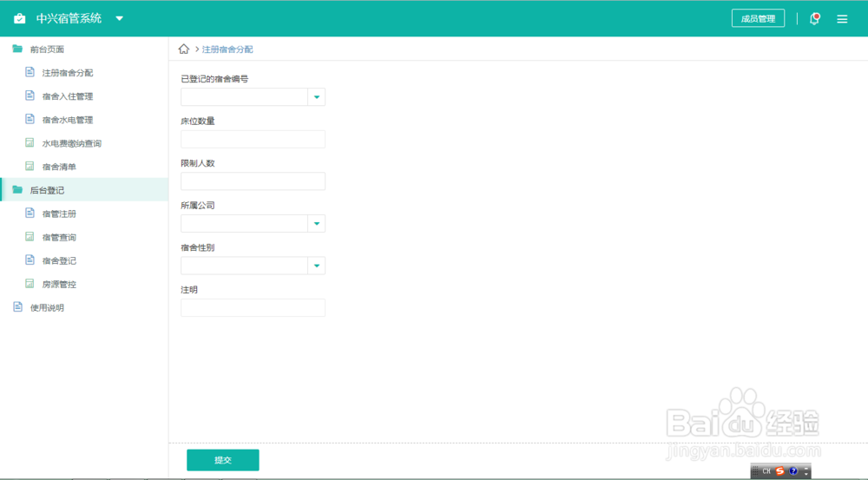Click the form icon beside 宿舍入住管理
Viewport: 868px width, 480px height.
tap(30, 95)
